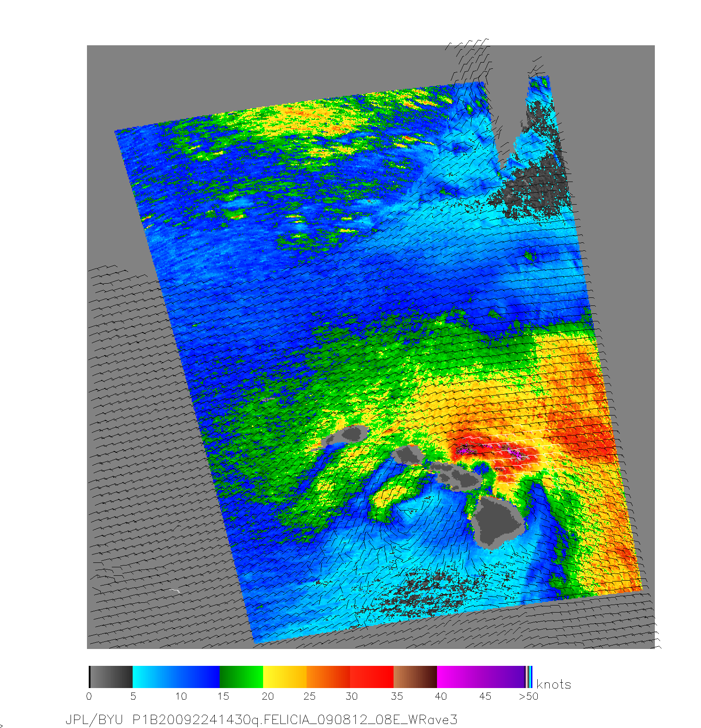Click the '10' legend tick label
The height and width of the screenshot is (728, 701).
pos(181,696)
